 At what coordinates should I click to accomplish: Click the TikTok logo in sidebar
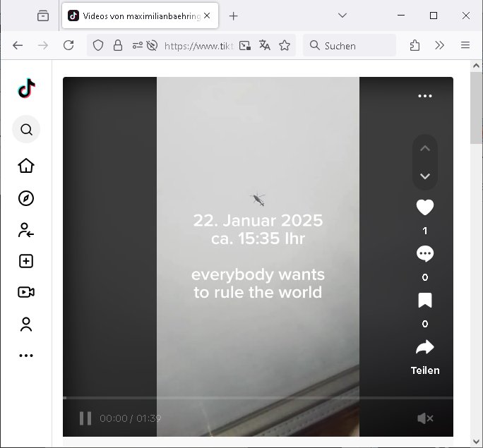(27, 88)
